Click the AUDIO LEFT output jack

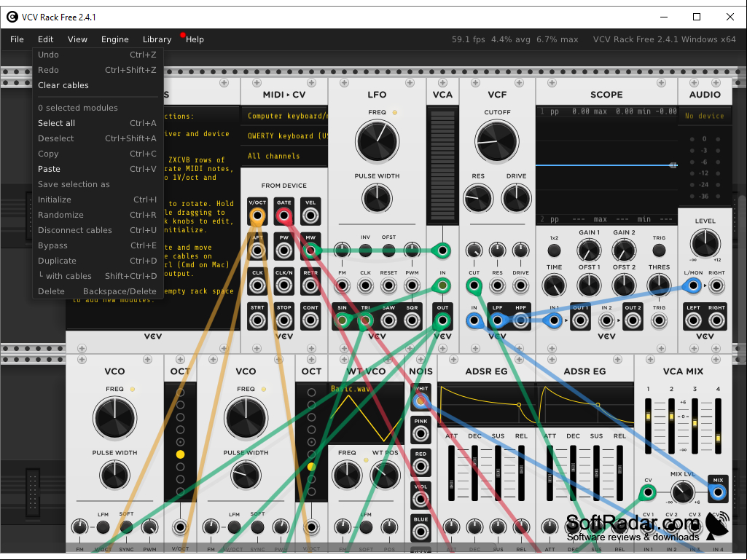693,320
